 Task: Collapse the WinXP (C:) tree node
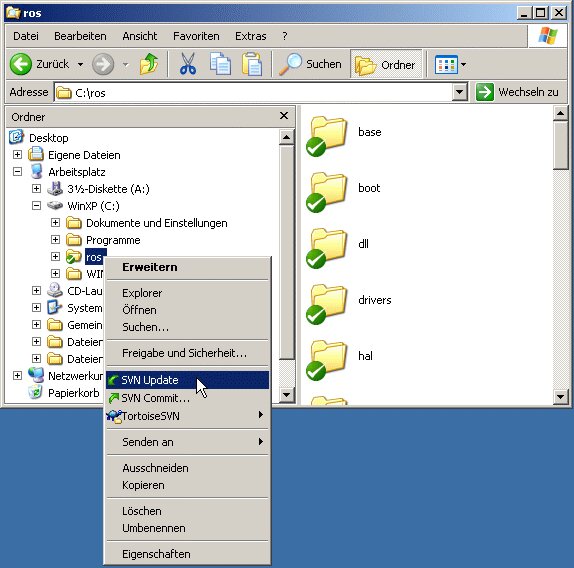(36, 206)
